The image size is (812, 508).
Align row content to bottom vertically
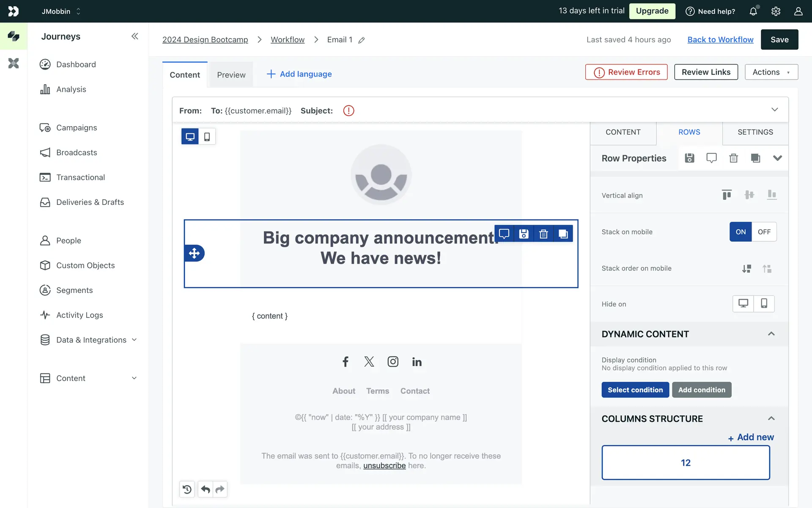(771, 195)
